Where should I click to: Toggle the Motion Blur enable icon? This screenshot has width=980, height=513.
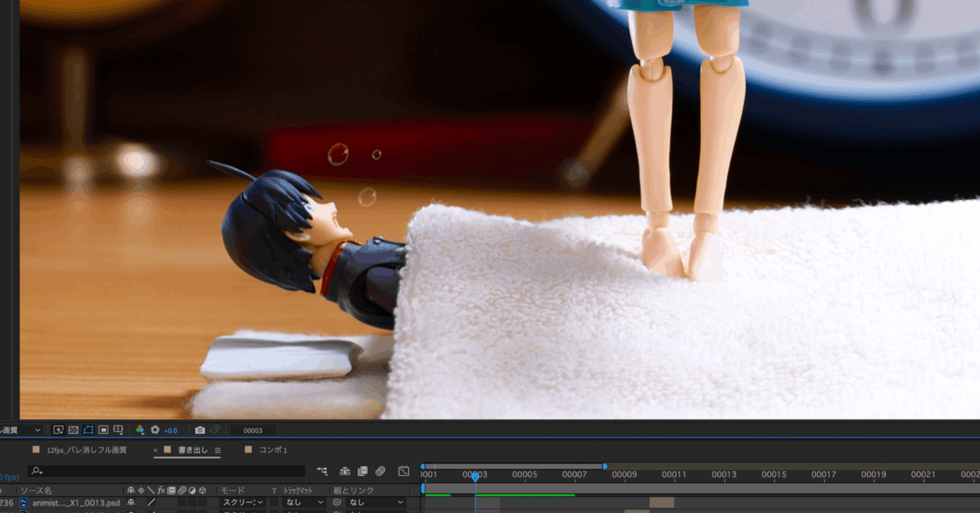381,471
